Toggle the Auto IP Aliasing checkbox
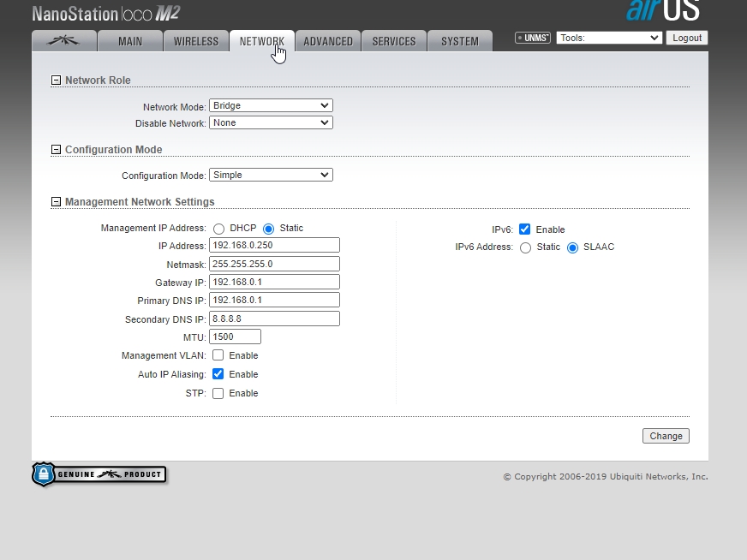The image size is (747, 560). click(218, 374)
